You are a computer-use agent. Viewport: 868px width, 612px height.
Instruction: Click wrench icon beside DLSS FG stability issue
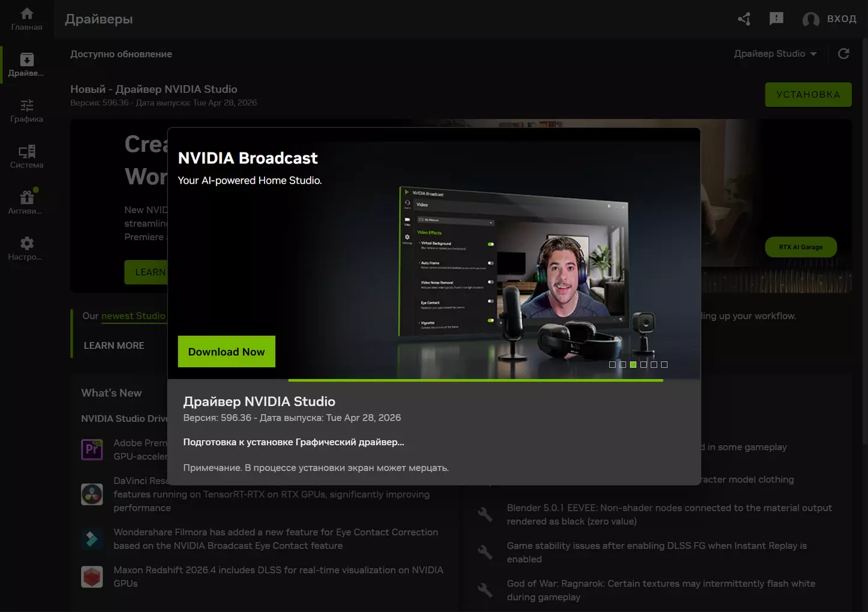point(485,552)
